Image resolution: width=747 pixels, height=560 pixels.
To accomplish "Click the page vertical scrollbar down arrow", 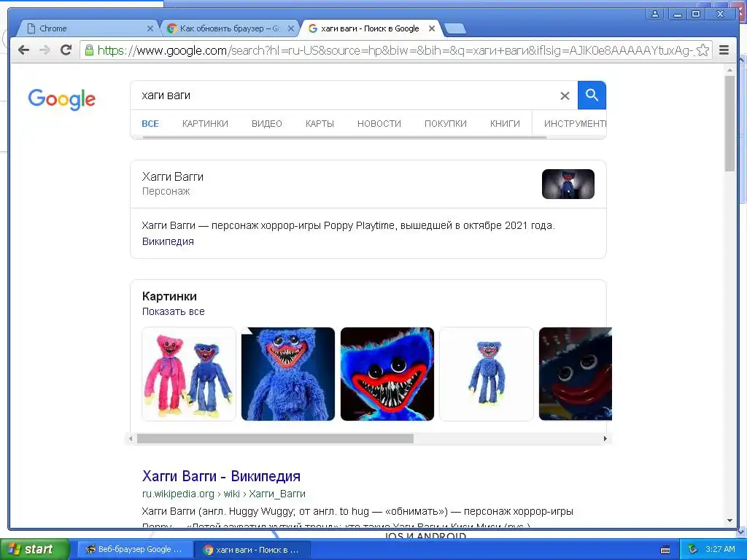I will click(729, 521).
